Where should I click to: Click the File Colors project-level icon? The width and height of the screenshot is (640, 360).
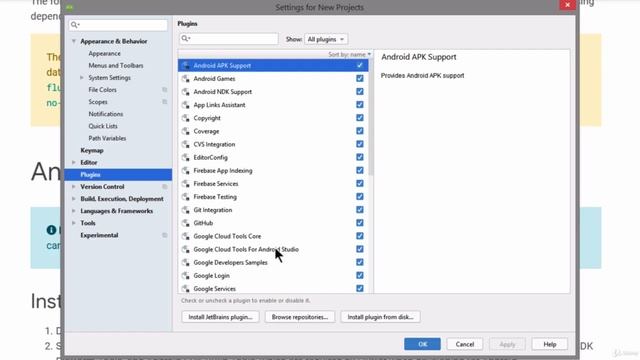[x=164, y=90]
